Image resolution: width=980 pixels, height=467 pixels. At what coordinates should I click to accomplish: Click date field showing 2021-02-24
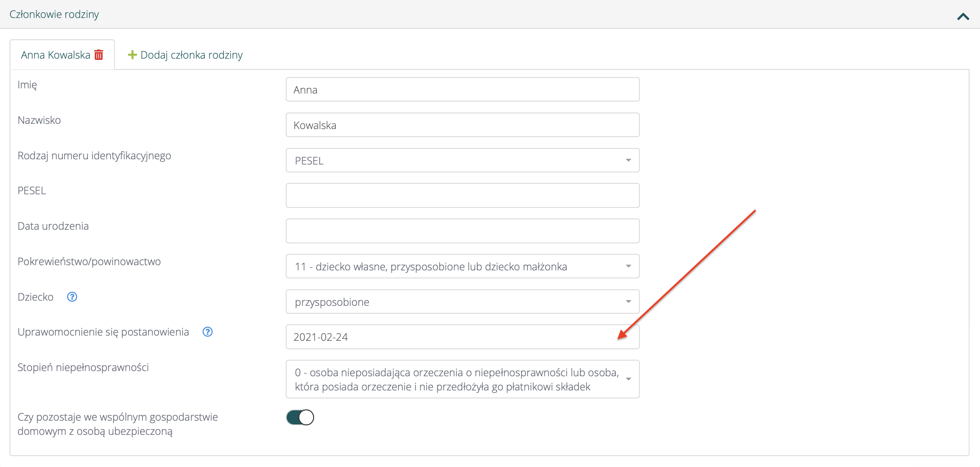pos(462,337)
